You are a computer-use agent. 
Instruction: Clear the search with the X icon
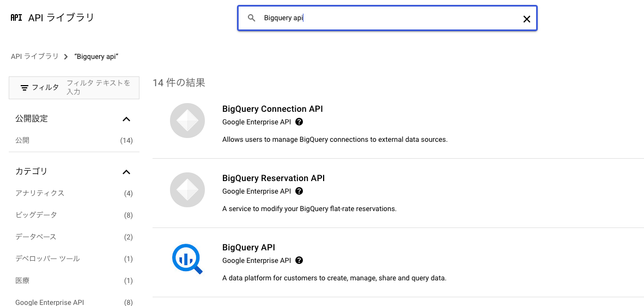(526, 19)
